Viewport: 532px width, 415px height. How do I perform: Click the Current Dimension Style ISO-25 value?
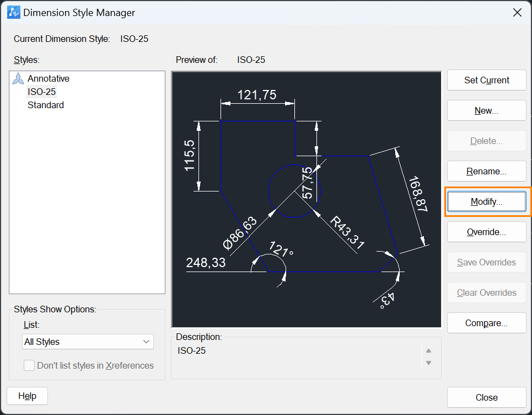point(135,39)
